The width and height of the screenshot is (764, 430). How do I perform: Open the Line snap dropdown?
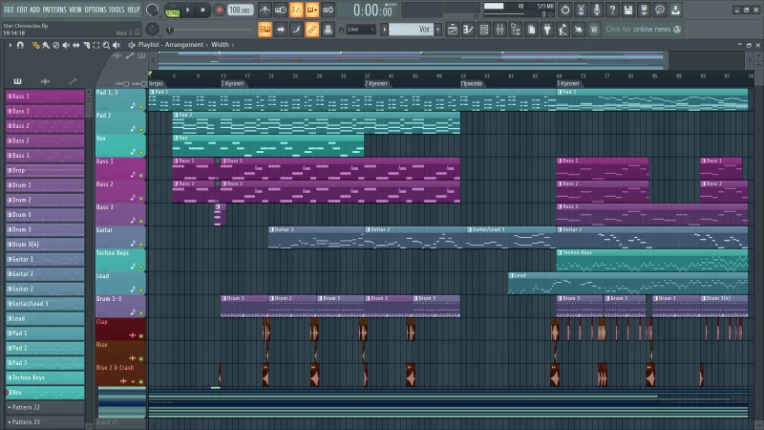pos(361,30)
